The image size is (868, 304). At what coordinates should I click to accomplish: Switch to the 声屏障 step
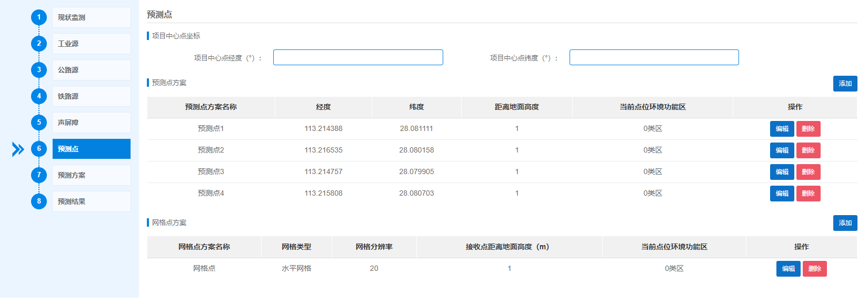pos(91,123)
